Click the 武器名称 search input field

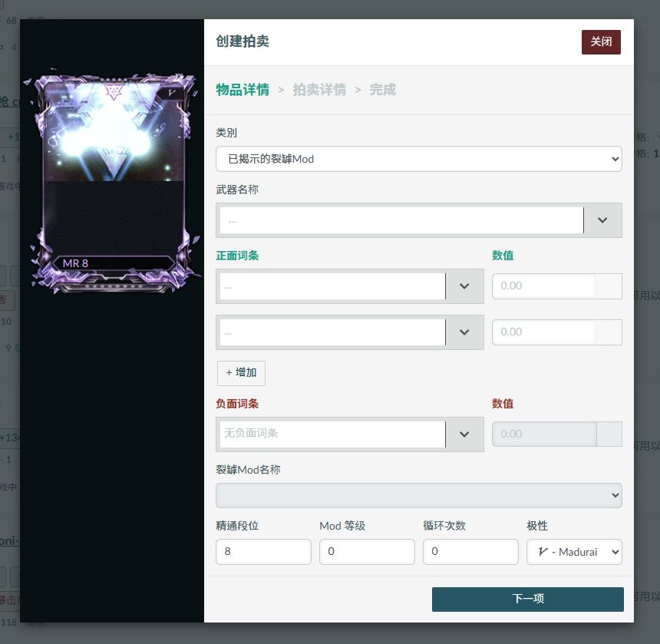(x=401, y=220)
